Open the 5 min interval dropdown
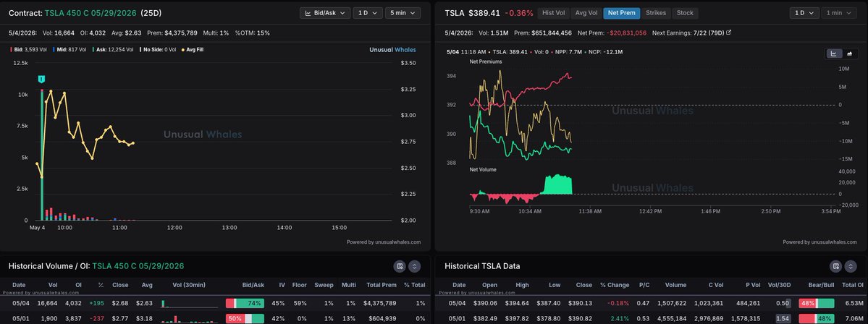868x324 pixels. click(x=403, y=13)
